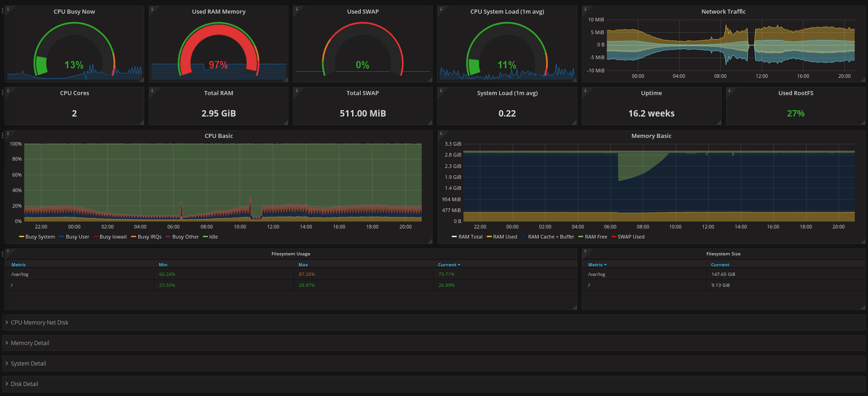Click the info icon on Memory Basic panel
The image size is (868, 396).
click(441, 133)
